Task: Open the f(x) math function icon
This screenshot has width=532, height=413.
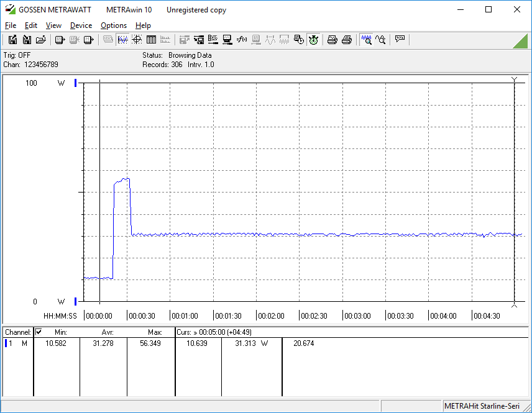Action: coord(242,40)
